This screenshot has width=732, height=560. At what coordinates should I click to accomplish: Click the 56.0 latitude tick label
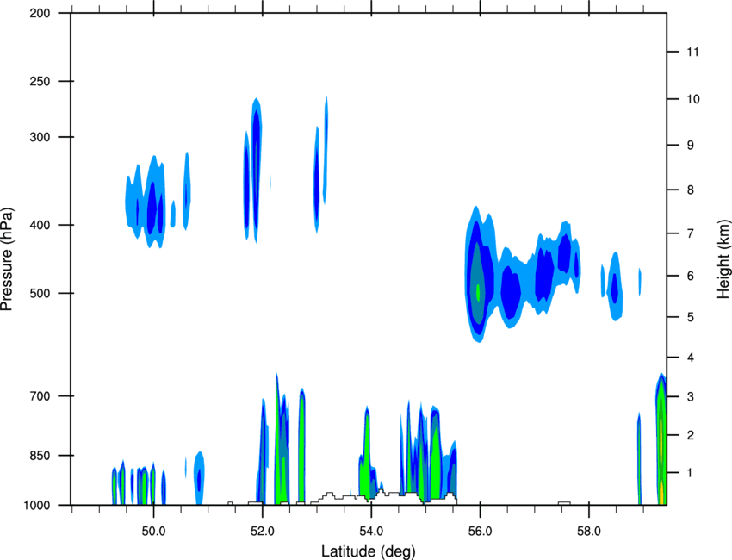click(x=480, y=532)
